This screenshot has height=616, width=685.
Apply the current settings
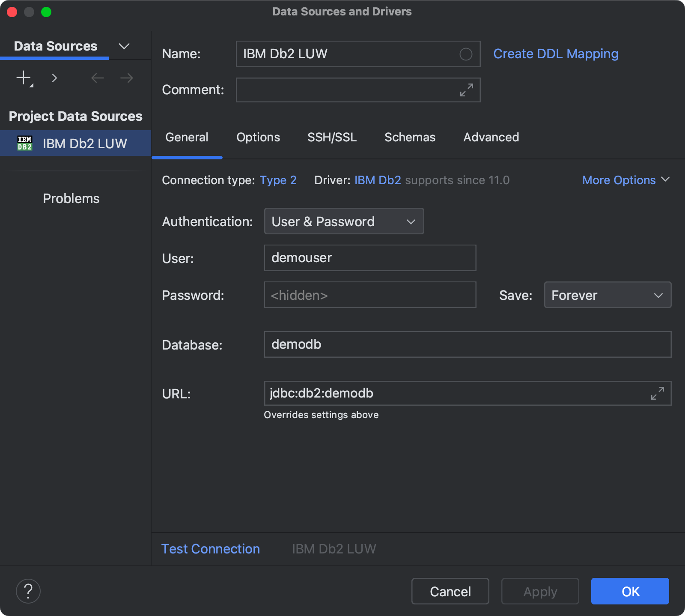539,591
